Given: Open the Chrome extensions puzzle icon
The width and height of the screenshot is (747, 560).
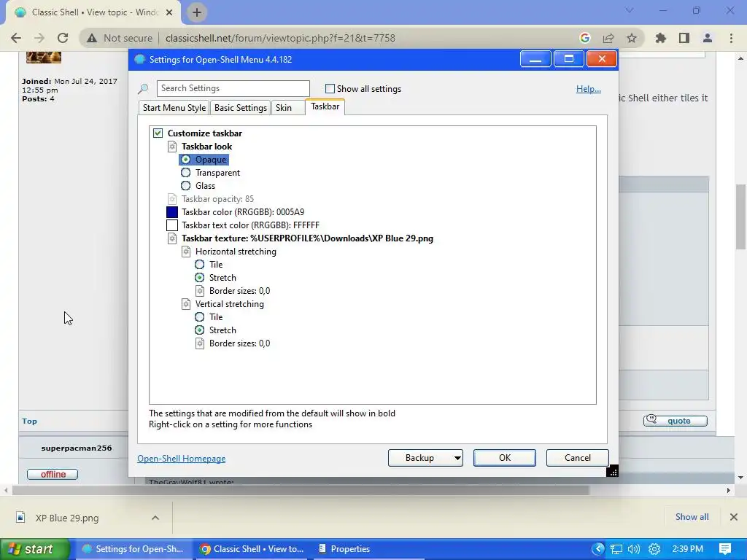Looking at the screenshot, I should click(661, 38).
